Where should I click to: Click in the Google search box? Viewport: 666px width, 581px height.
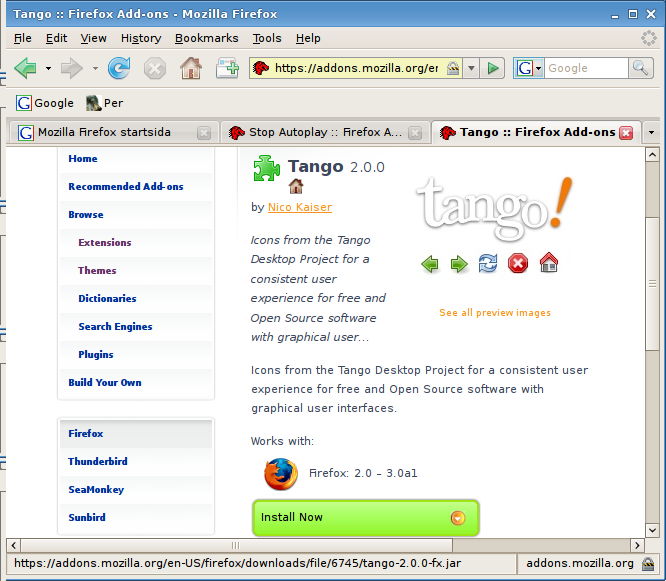click(x=585, y=68)
